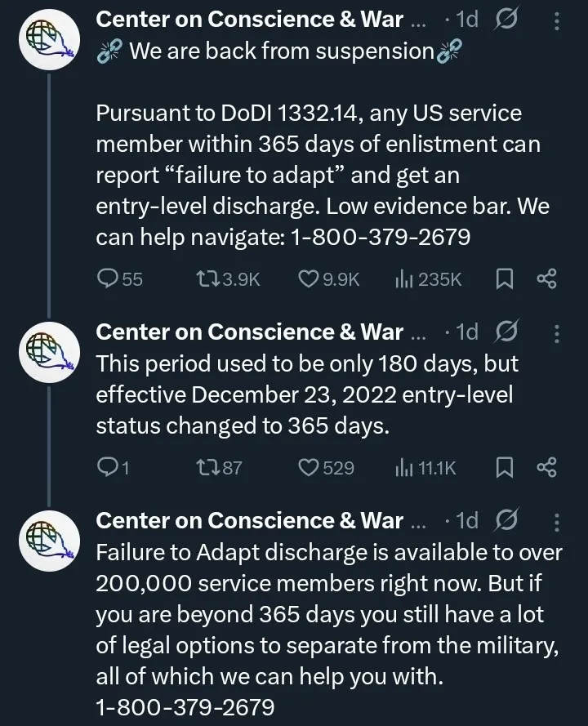Image resolution: width=588 pixels, height=726 pixels.
Task: Repost the tweet with 87 reposts
Action: click(x=208, y=467)
